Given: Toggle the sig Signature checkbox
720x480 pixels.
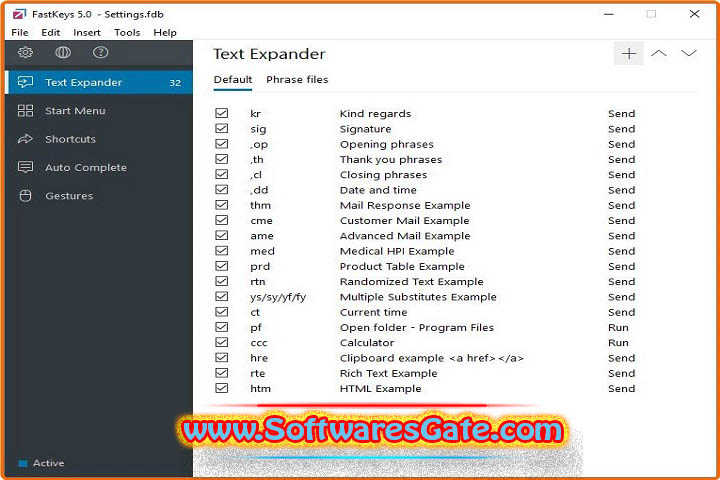Looking at the screenshot, I should pos(222,128).
